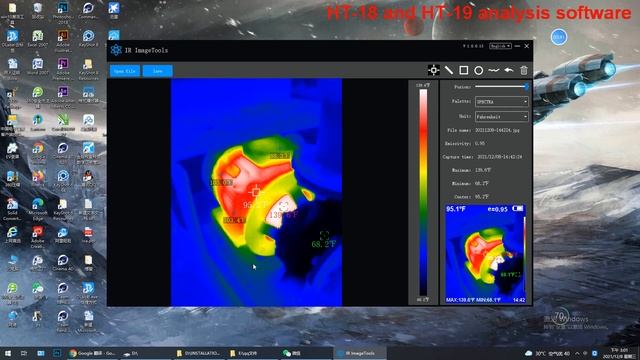Open the Word 2007 desktop shortcut
This screenshot has width=640, height=360.
(x=38, y=67)
